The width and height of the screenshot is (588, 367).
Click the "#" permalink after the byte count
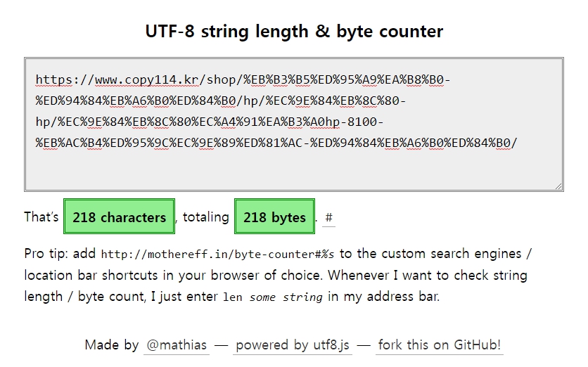329,217
